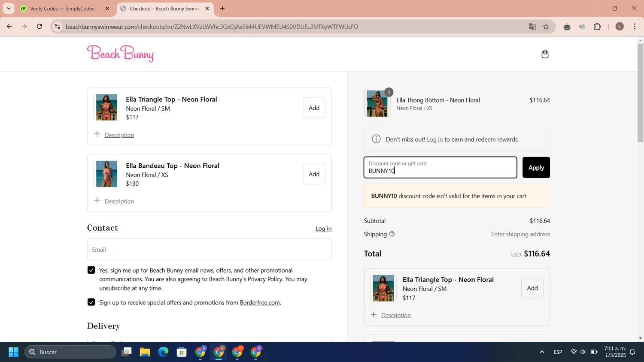The width and height of the screenshot is (644, 362).
Task: Bookmark this page with the star icon
Action: [x=546, y=27]
